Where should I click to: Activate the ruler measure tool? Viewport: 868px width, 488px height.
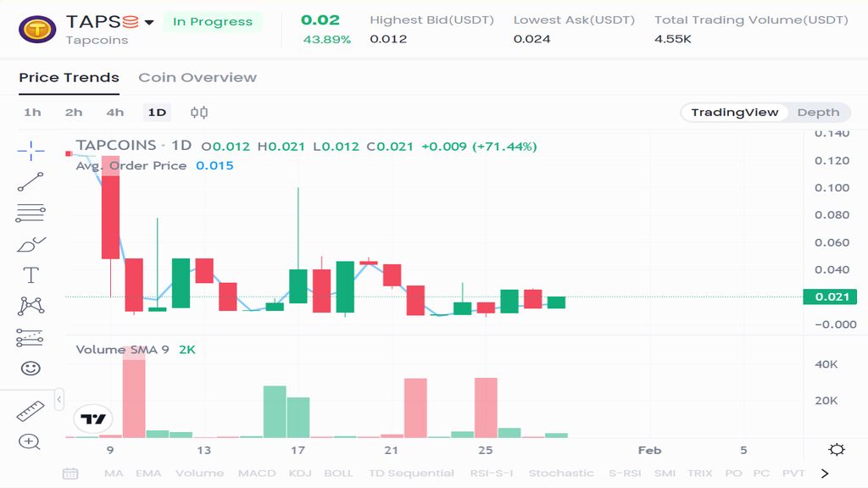[x=31, y=411]
